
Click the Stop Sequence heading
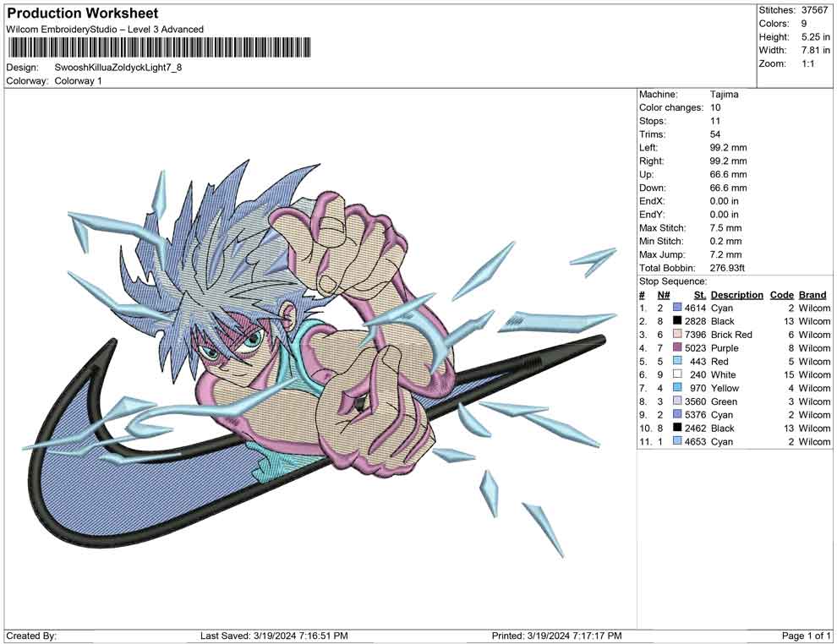coord(673,281)
